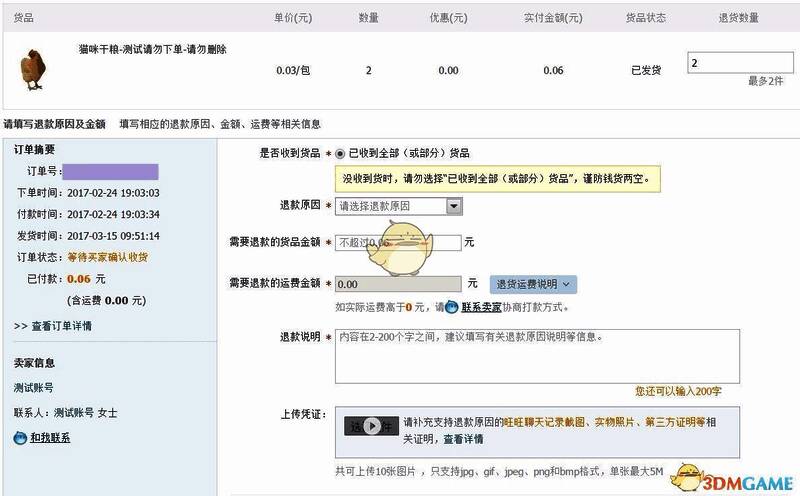
Task: Open the 请选择退款原因 refund reason dropdown
Action: 398,206
